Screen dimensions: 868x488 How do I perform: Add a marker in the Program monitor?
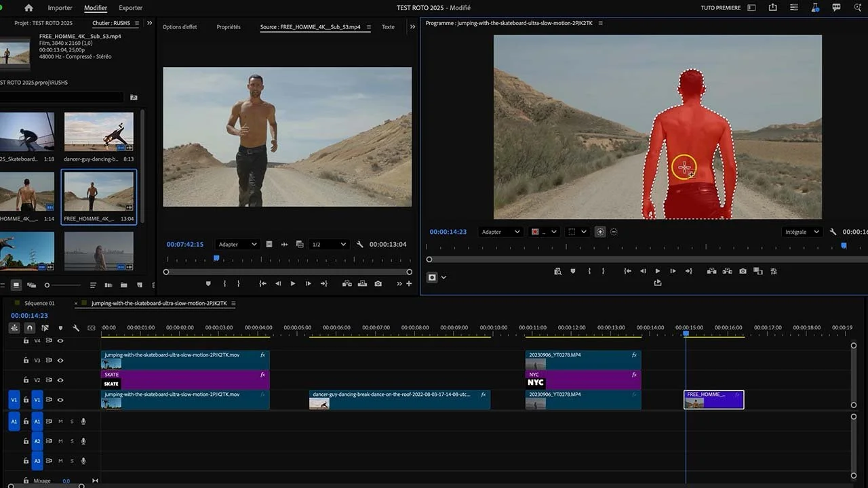pos(573,271)
